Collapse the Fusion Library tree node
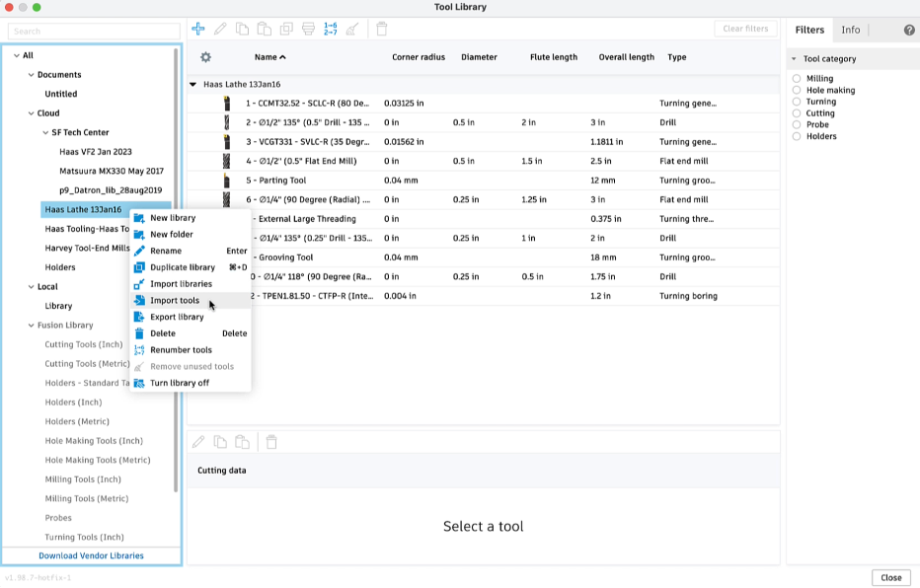The height and width of the screenshot is (588, 920). (x=32, y=326)
